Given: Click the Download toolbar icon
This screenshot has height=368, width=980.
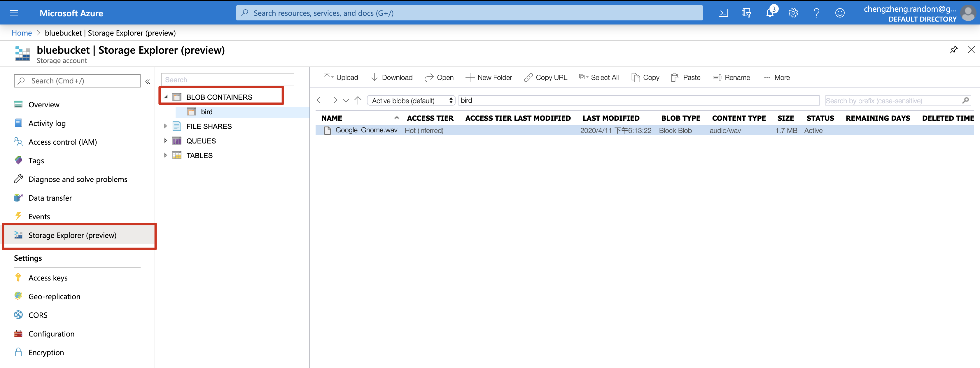Looking at the screenshot, I should pos(374,78).
